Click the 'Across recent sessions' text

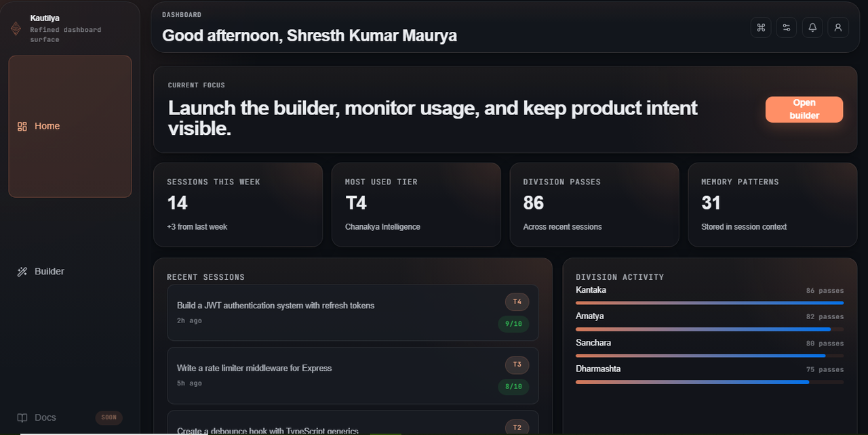pos(562,227)
